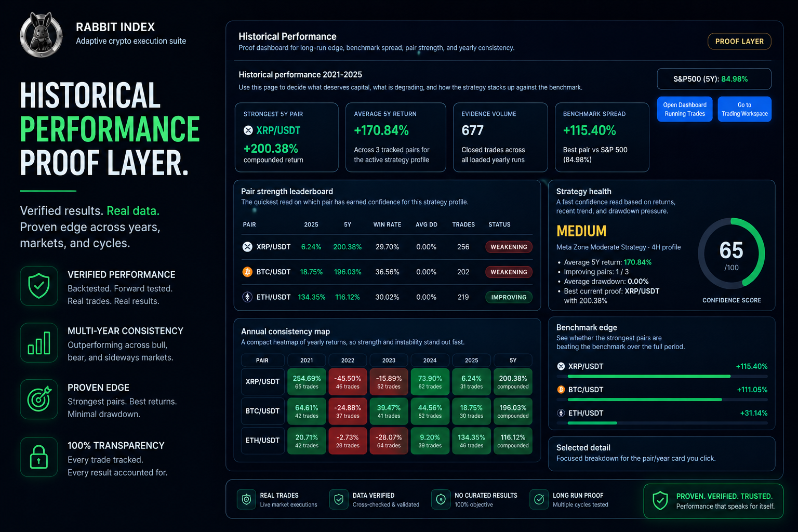Click Bitcoin icon in Benchmark edge panel
Screen dimensions: 798x532
tap(561, 390)
